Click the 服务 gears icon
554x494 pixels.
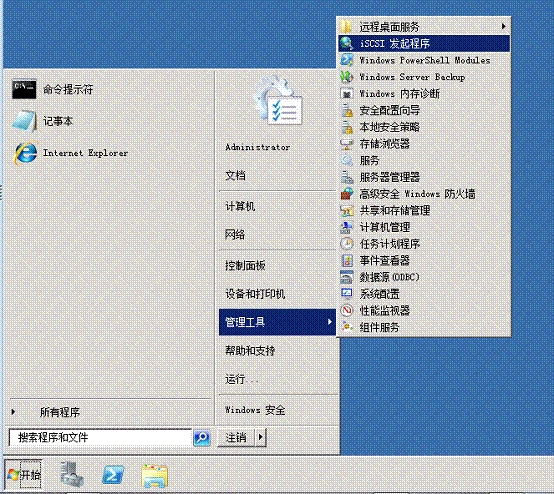347,160
